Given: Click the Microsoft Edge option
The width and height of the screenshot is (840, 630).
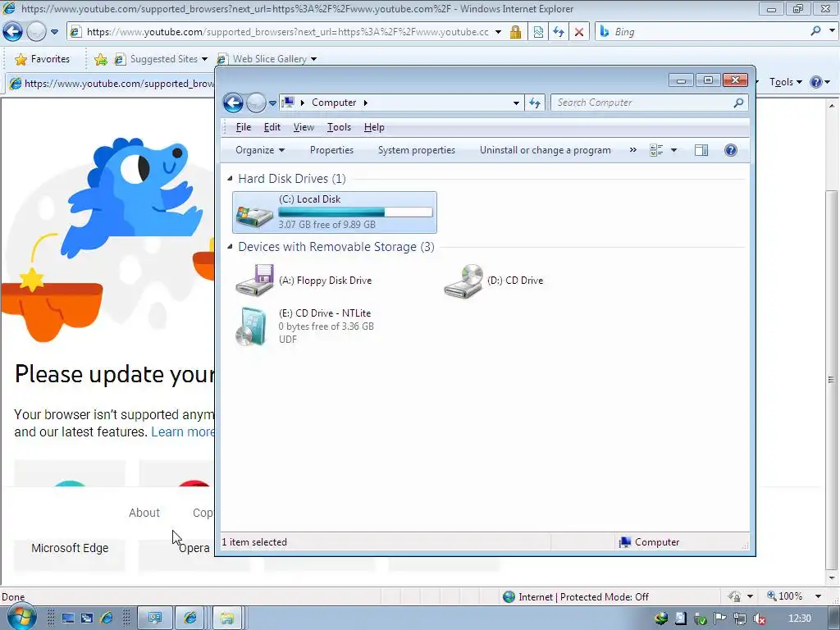Looking at the screenshot, I should click(70, 548).
